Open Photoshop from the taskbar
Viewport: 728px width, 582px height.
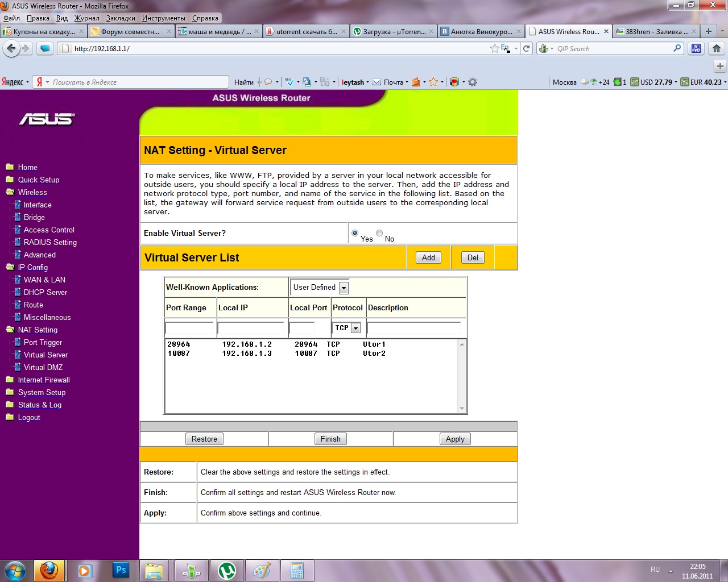pos(121,570)
